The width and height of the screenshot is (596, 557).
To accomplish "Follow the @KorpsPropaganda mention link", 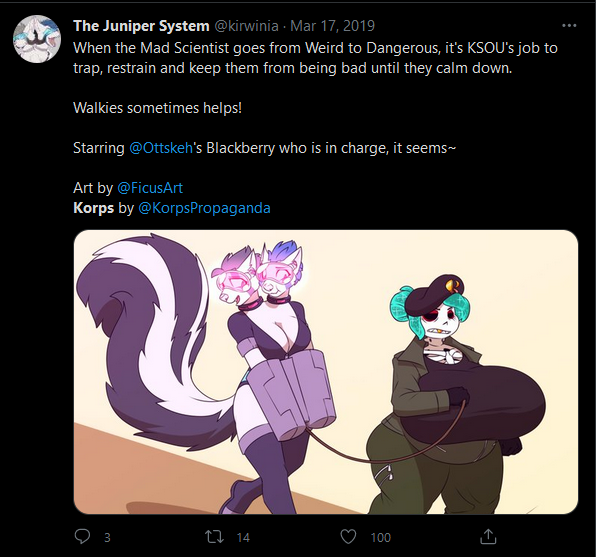I will point(204,208).
